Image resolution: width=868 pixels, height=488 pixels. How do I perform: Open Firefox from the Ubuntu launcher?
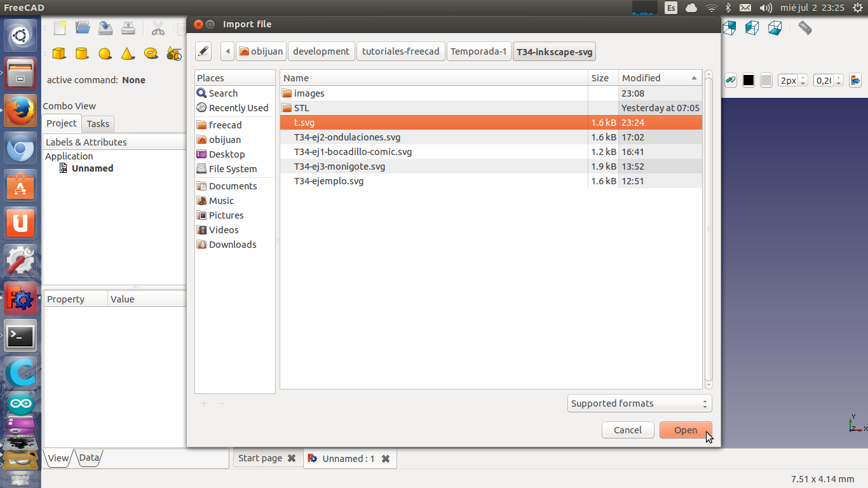click(20, 111)
